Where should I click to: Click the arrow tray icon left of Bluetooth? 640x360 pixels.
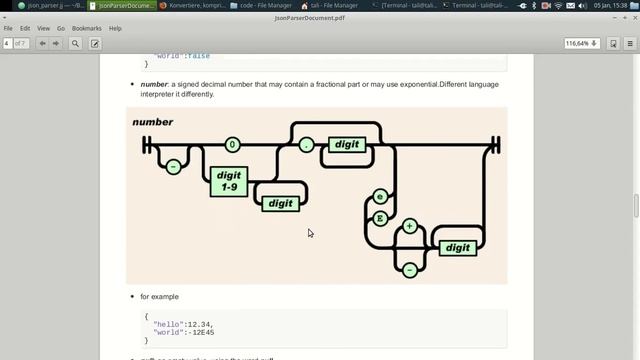(522, 5)
